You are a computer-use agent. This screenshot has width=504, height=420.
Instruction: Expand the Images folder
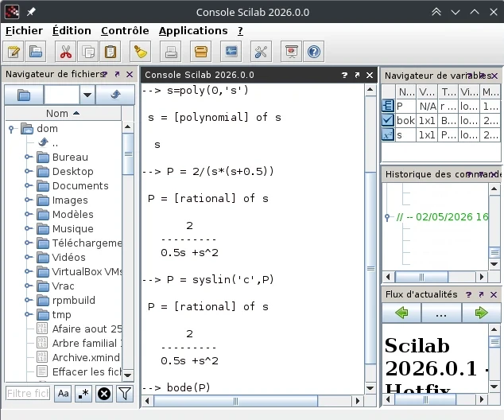[x=29, y=200]
